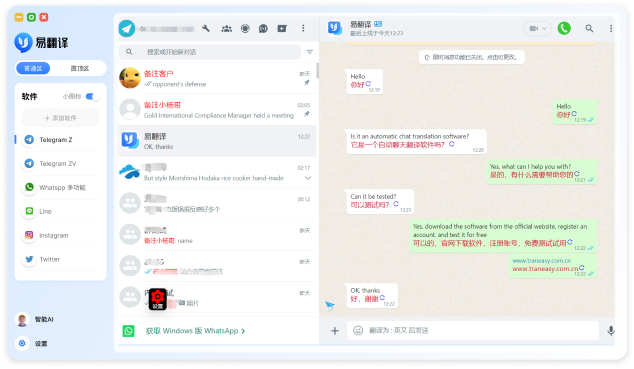Click the green WhatsApp logo in bottom banner
Screen dimensions: 634x369
tap(129, 331)
